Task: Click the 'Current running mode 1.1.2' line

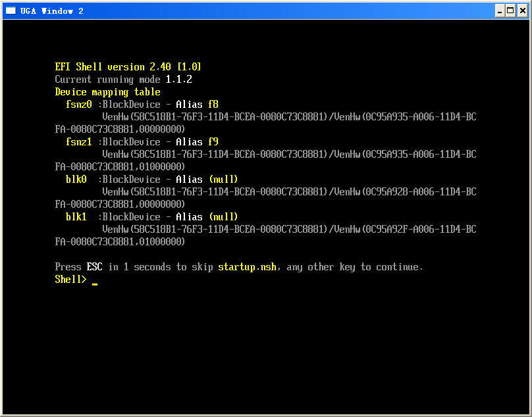Action: coord(124,80)
